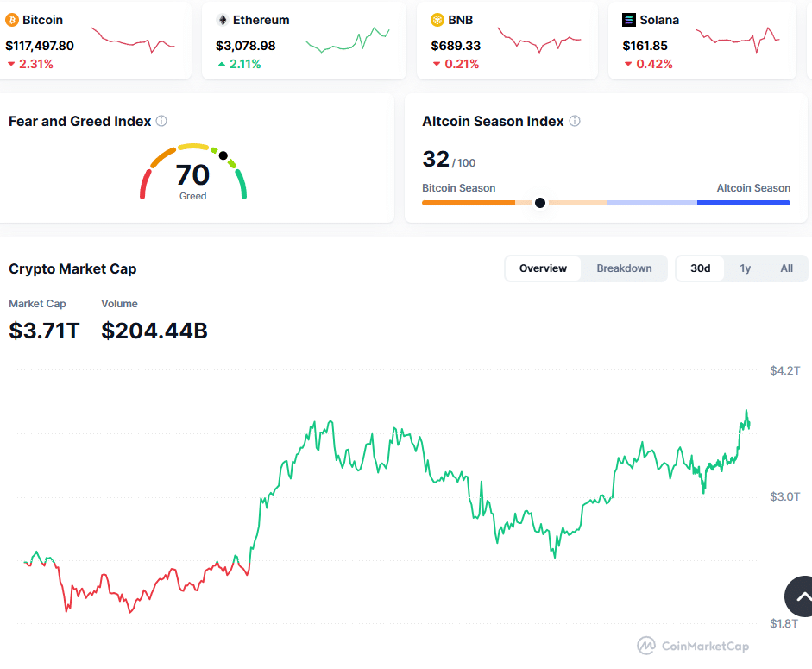Screen dimensions: 812x669
Task: Click the $1.8T axis label
Action: (x=784, y=623)
